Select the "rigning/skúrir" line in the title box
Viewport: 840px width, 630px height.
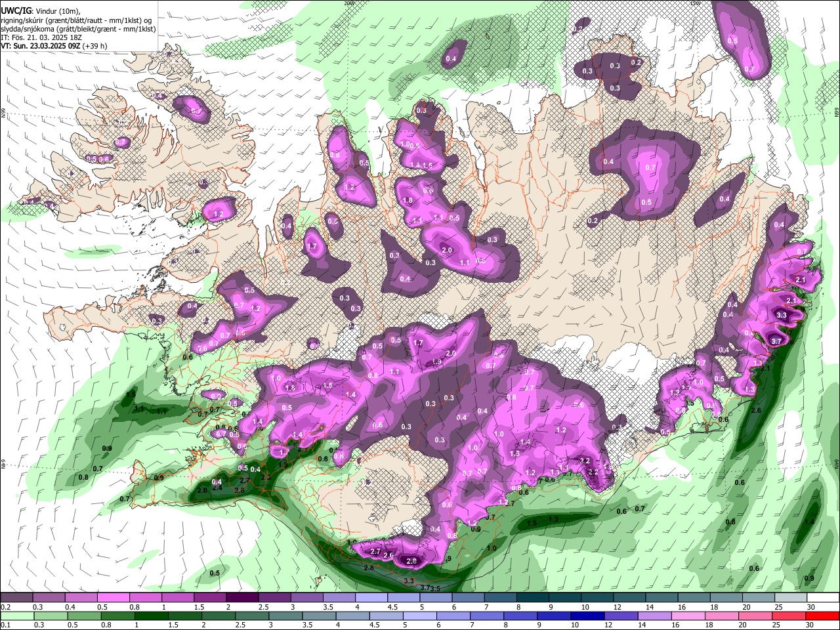(77, 20)
